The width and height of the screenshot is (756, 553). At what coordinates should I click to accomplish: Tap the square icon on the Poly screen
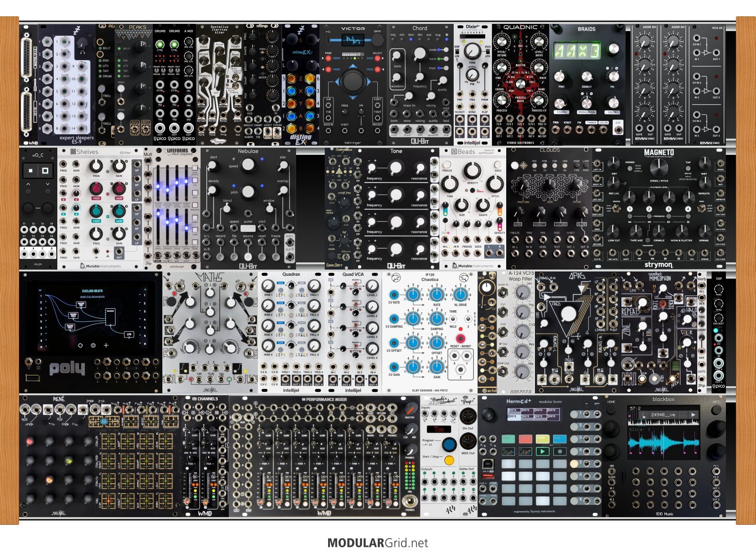(80, 345)
